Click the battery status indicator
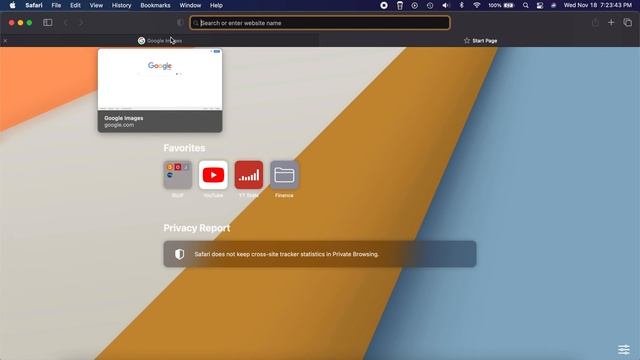The width and height of the screenshot is (640, 360). [501, 5]
